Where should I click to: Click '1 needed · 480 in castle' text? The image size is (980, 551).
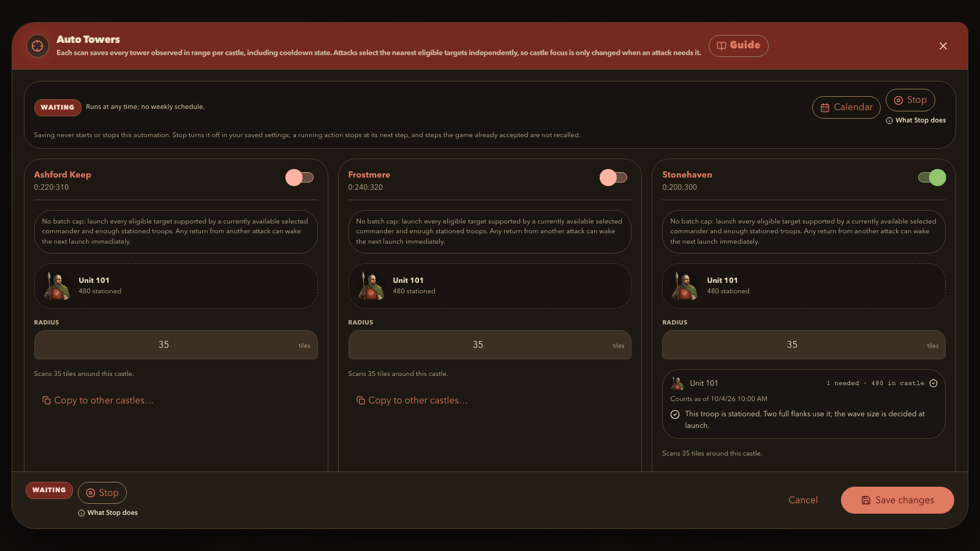(875, 383)
